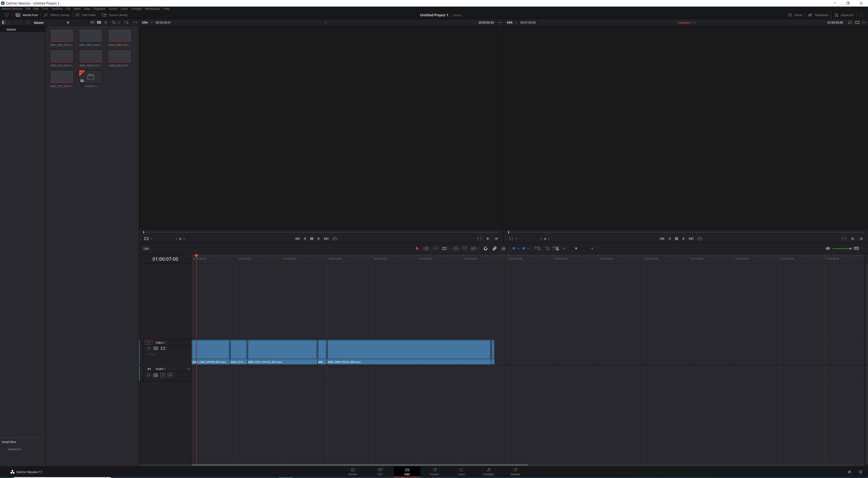The height and width of the screenshot is (478, 868).
Task: Open the Edit Index panel
Action: tap(85, 15)
